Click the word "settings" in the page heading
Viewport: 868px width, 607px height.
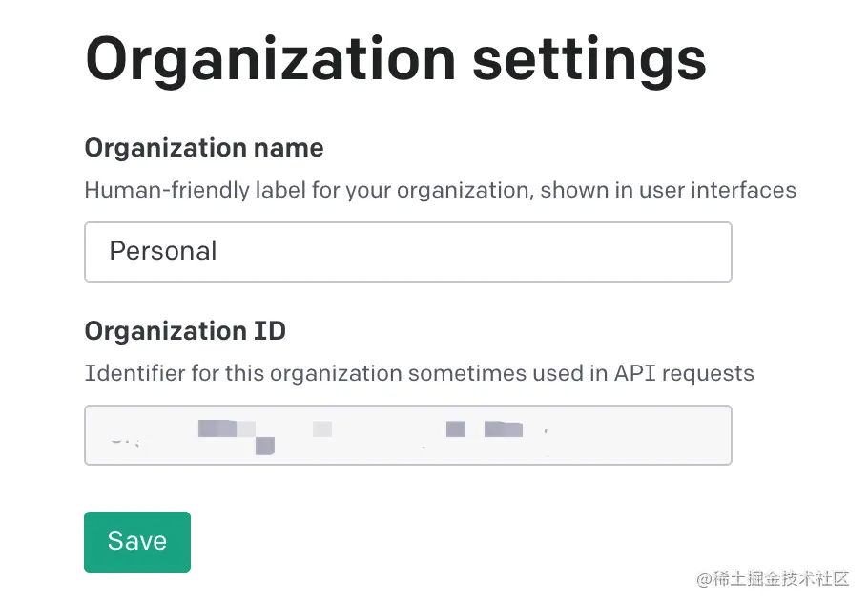589,59
